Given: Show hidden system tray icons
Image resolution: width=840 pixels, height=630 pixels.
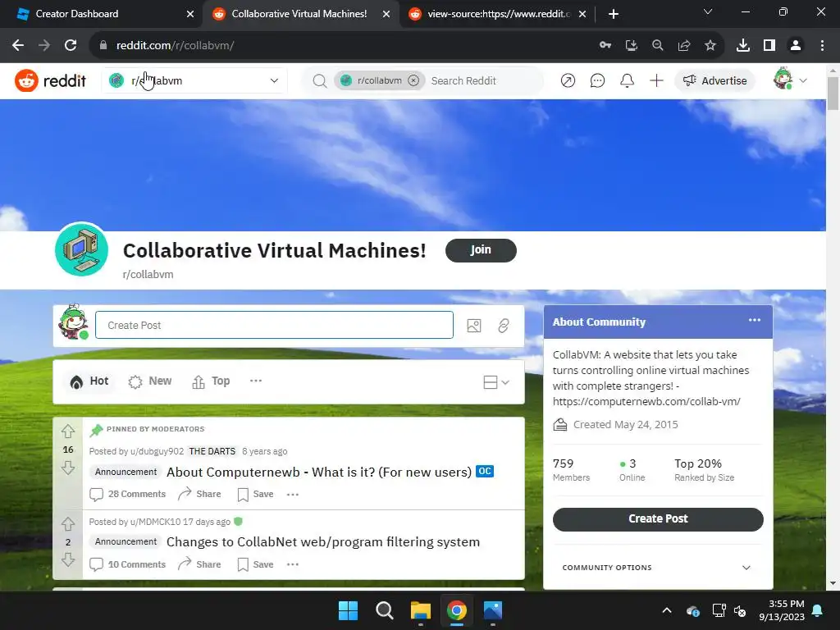Looking at the screenshot, I should click(667, 610).
